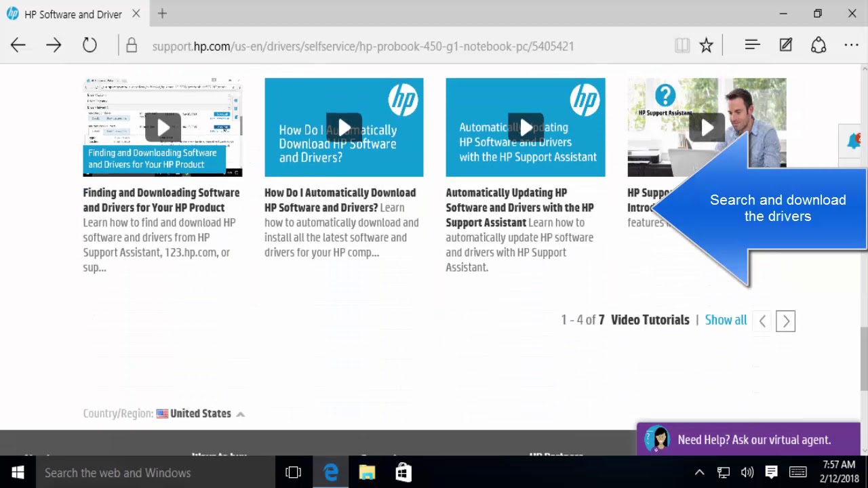Go to previous video tutorials page
This screenshot has width=868, height=488.
tap(762, 321)
